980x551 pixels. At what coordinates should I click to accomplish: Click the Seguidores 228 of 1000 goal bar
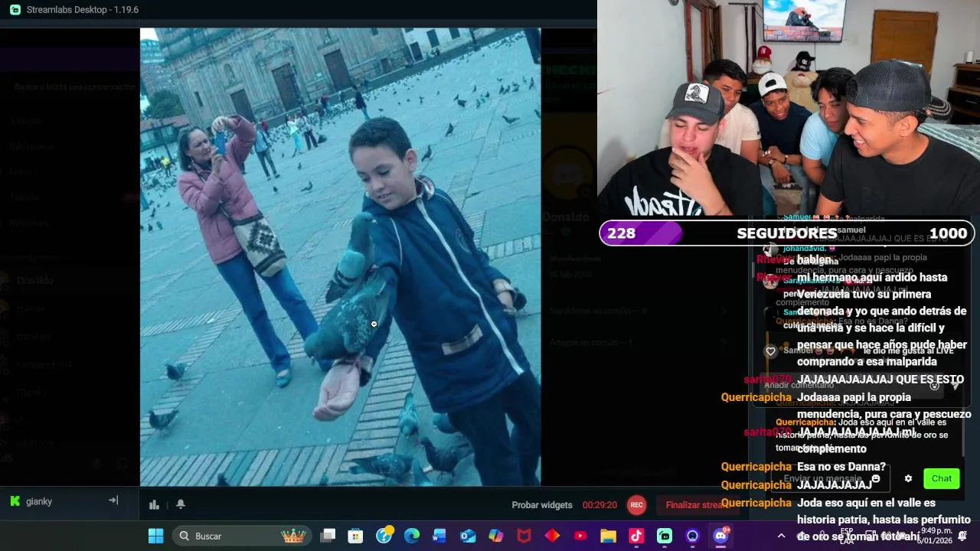point(787,233)
